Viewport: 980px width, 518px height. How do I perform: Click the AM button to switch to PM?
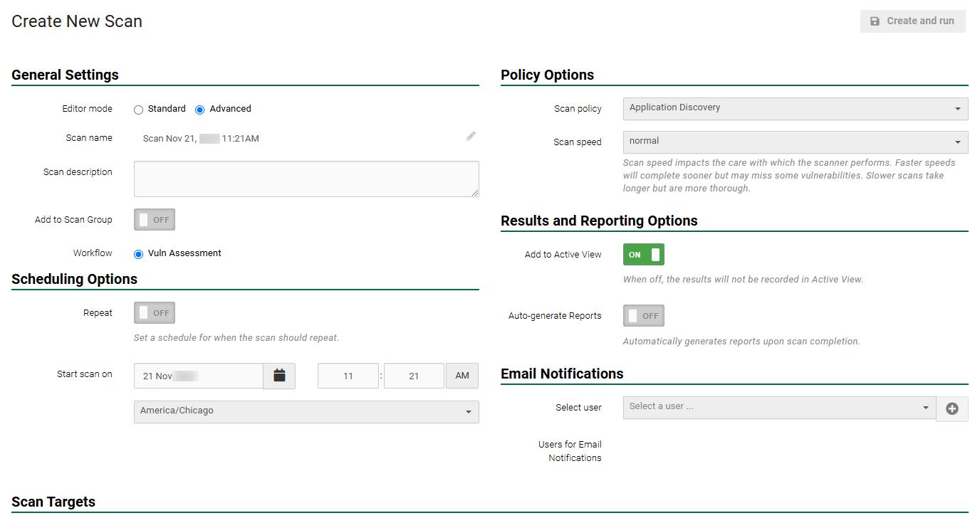[462, 376]
